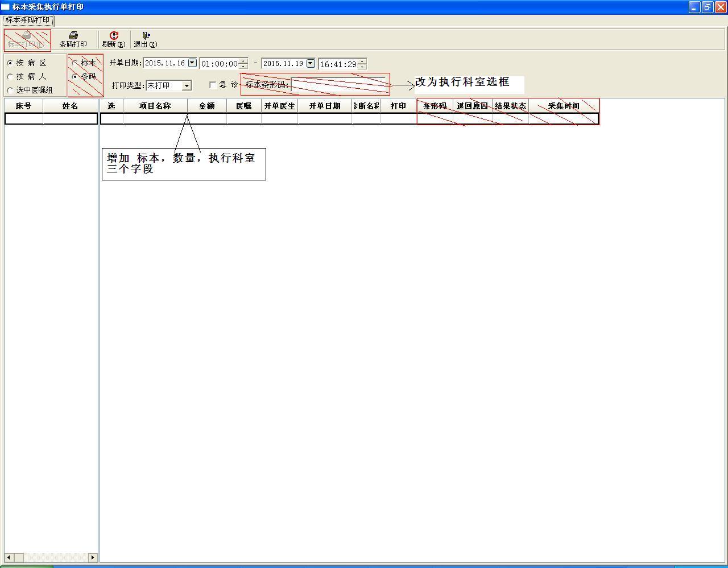728x568 pixels.
Task: Click the patient list scrollbar left arrow
Action: pos(9,557)
